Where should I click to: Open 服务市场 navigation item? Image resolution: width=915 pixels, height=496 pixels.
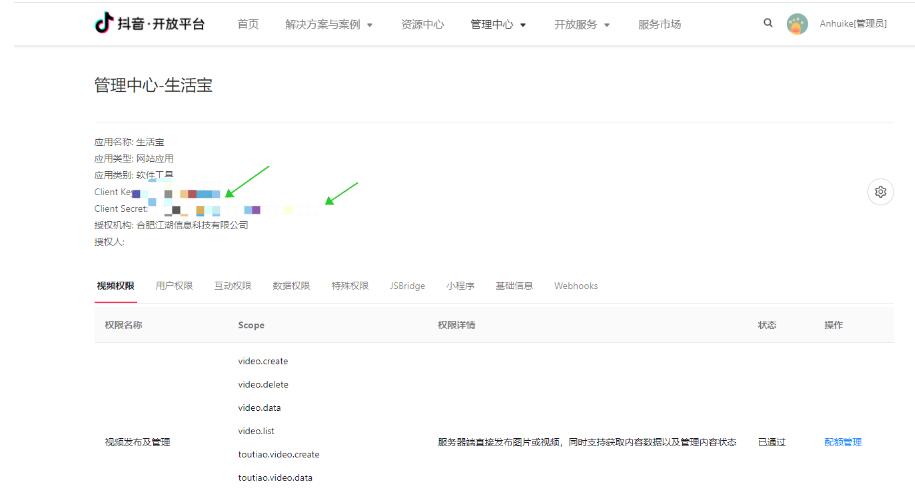[x=659, y=25]
